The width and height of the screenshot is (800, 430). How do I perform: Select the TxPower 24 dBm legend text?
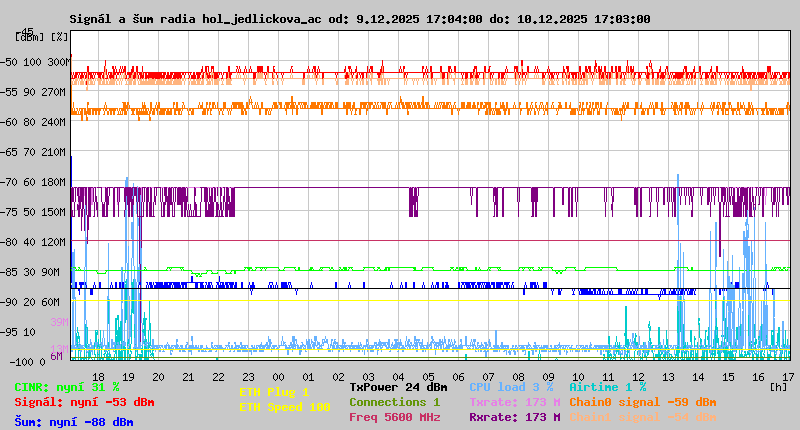(x=398, y=387)
